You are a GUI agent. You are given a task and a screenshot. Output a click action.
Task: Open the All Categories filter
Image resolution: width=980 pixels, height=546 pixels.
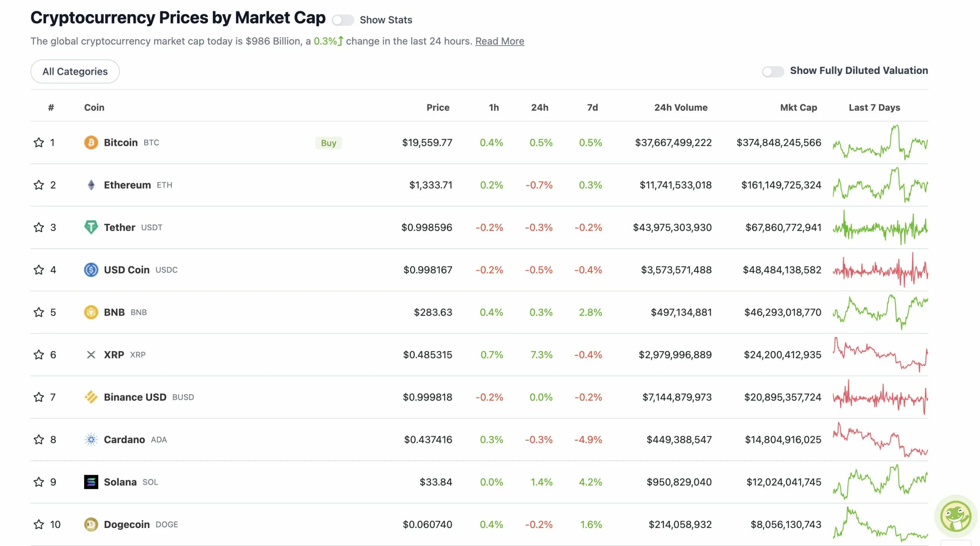pos(75,71)
